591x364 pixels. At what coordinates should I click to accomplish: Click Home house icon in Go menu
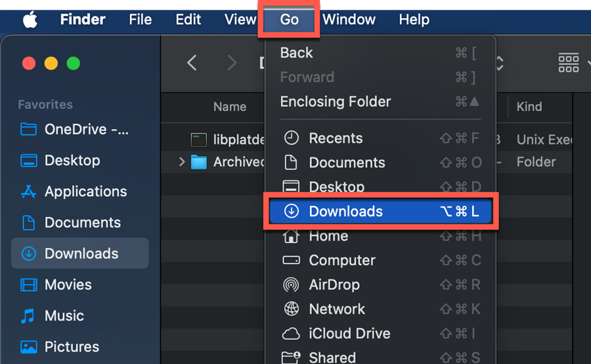[291, 236]
